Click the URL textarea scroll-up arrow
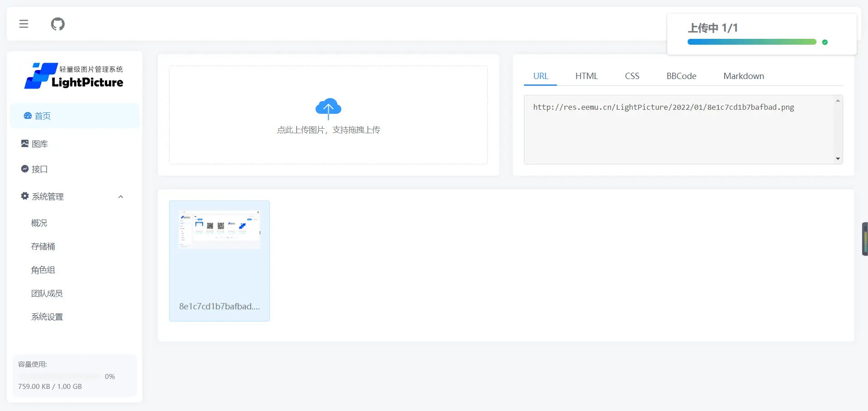Screen dimensions: 868x411 pos(838,100)
